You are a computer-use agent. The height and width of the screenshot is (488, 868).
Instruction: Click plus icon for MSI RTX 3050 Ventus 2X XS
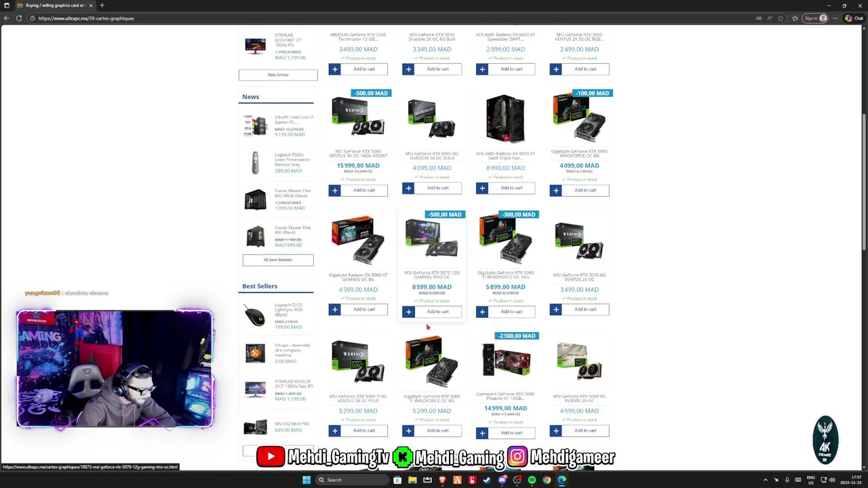pos(556,69)
